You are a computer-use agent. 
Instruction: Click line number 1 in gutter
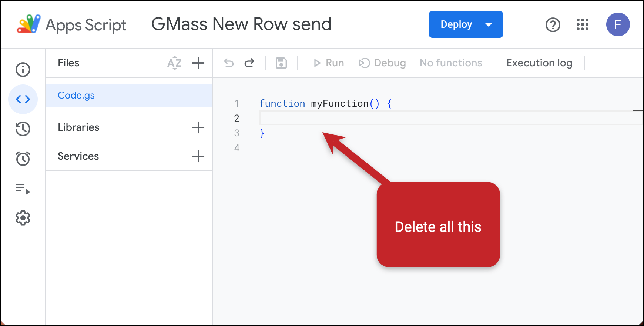(237, 103)
